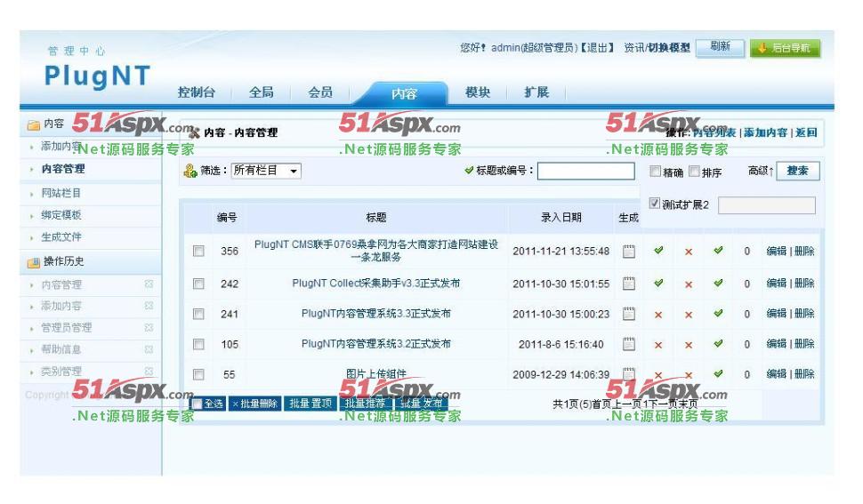Click the green check beside notepad icon in row 242

point(658,283)
